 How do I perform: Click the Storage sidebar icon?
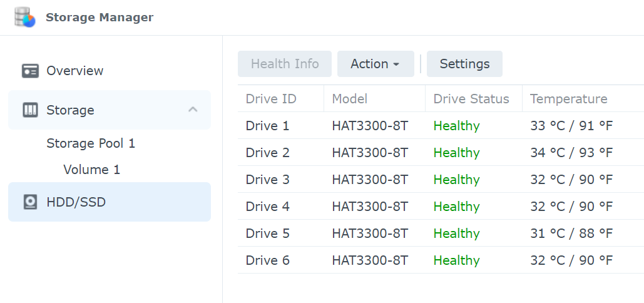[x=30, y=110]
